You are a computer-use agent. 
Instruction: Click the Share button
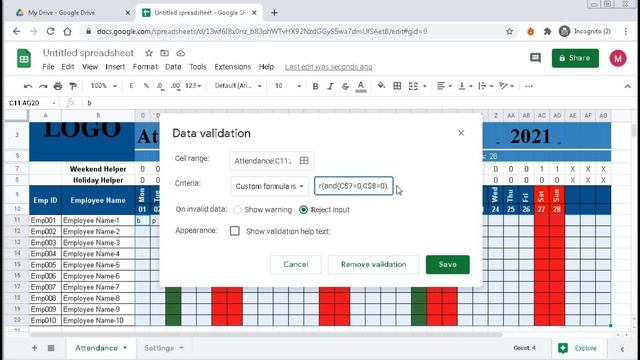575,58
